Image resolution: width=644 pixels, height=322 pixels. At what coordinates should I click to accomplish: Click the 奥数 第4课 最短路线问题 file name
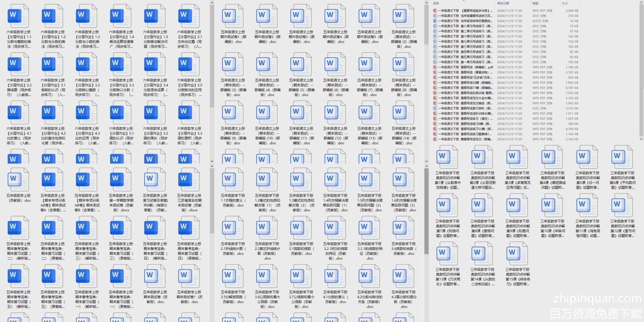(x=553, y=180)
